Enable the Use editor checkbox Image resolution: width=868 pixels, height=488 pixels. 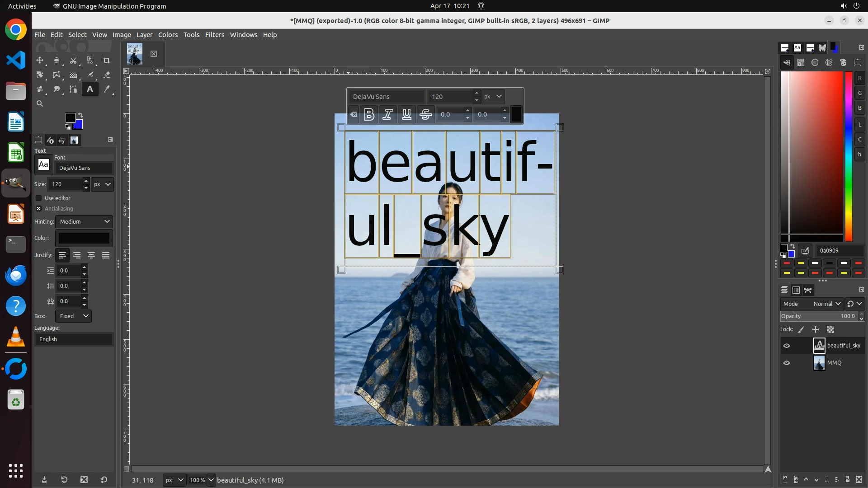[x=39, y=198]
